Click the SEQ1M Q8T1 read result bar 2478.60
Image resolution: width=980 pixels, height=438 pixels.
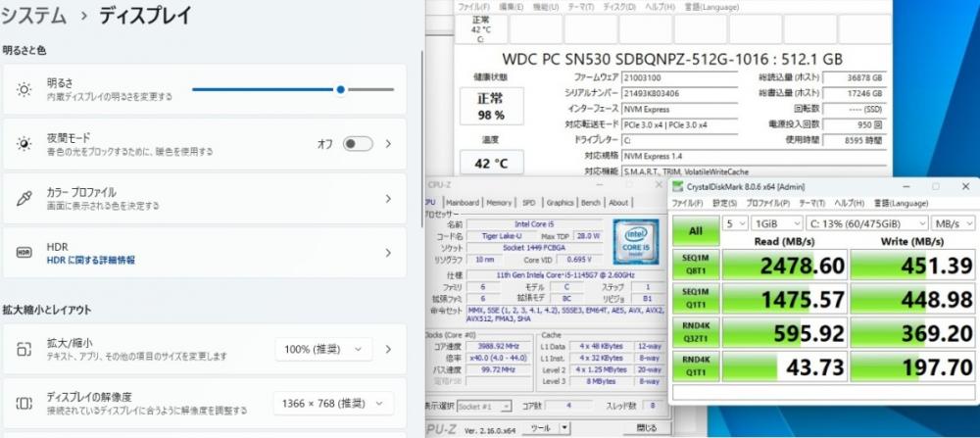click(784, 265)
